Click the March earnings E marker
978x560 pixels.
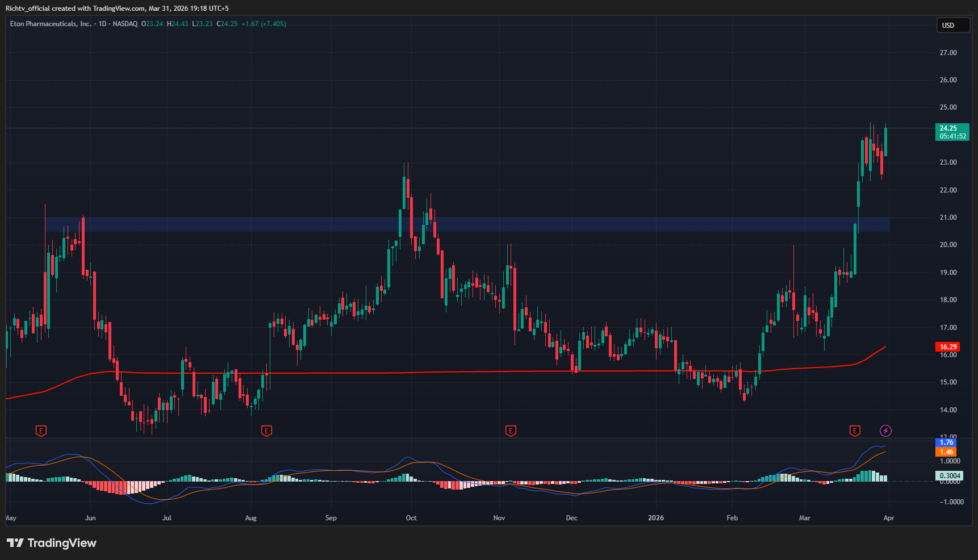tap(855, 431)
